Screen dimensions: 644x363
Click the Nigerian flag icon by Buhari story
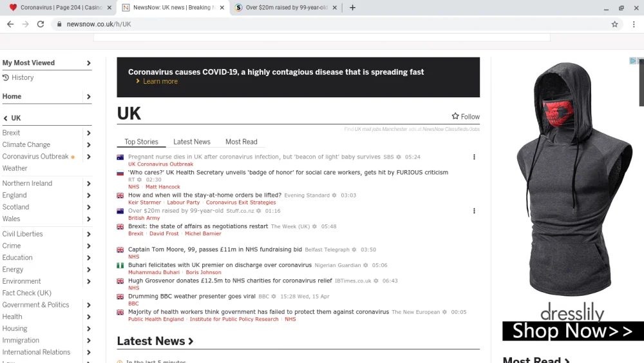(x=120, y=266)
